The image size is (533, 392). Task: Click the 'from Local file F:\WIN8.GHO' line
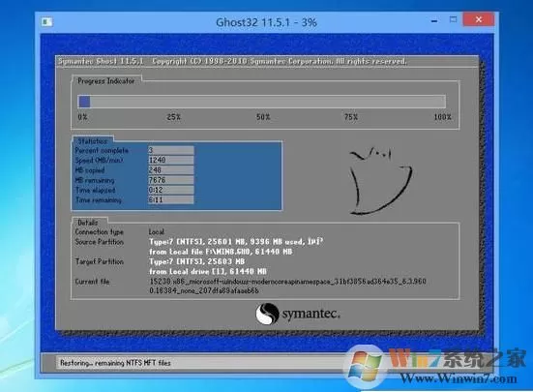(x=221, y=252)
